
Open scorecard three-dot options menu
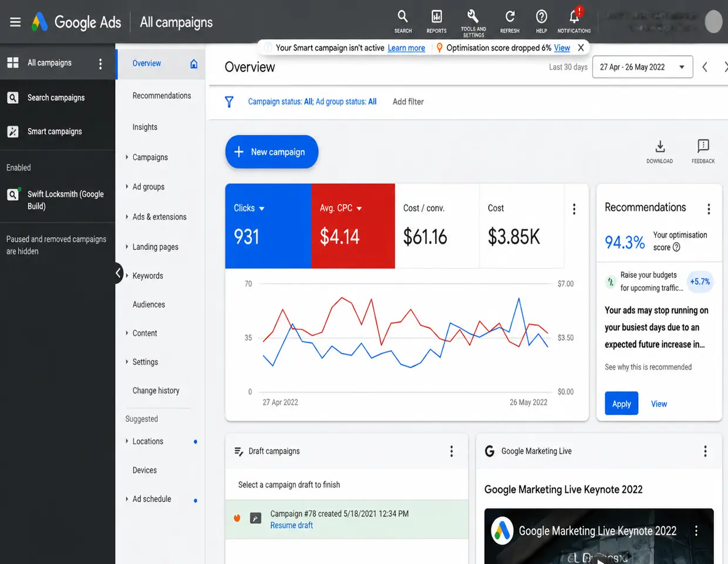(574, 209)
